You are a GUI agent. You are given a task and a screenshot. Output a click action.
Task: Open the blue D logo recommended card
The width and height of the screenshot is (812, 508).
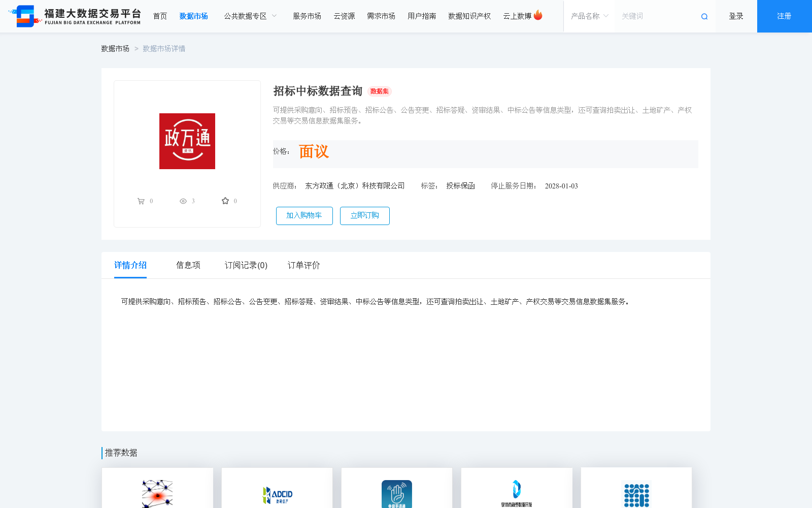click(x=517, y=488)
